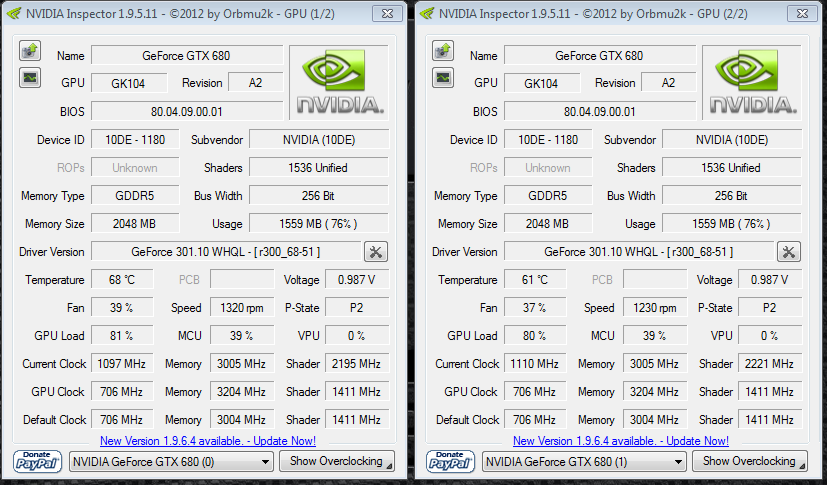
Task: Click GPU Load value 80 %
Action: click(535, 336)
